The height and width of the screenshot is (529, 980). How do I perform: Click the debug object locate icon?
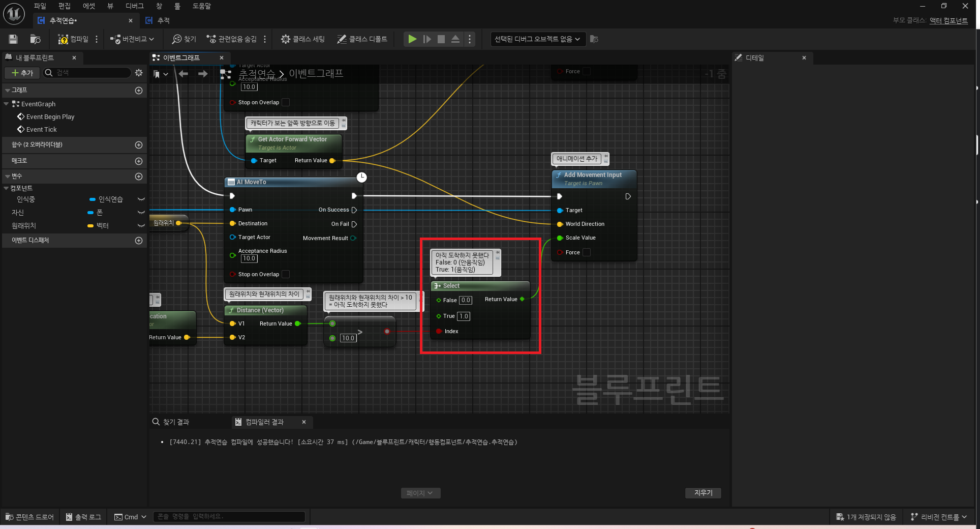coord(594,39)
